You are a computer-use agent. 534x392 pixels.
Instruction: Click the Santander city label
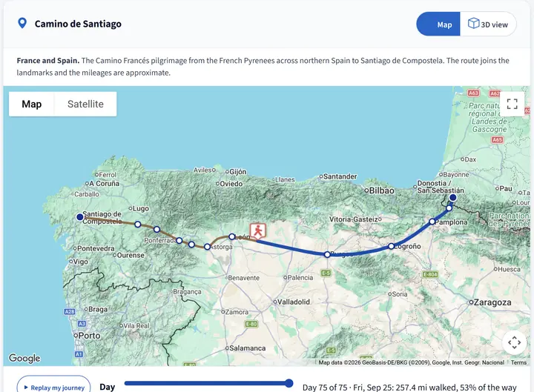pyautogui.click(x=340, y=176)
